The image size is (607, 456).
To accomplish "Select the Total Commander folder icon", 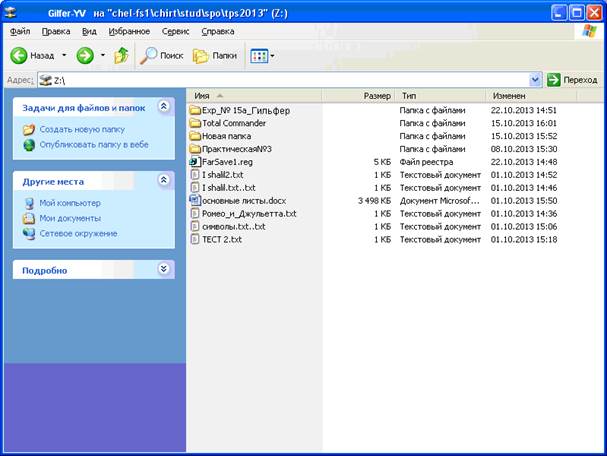I will click(195, 123).
